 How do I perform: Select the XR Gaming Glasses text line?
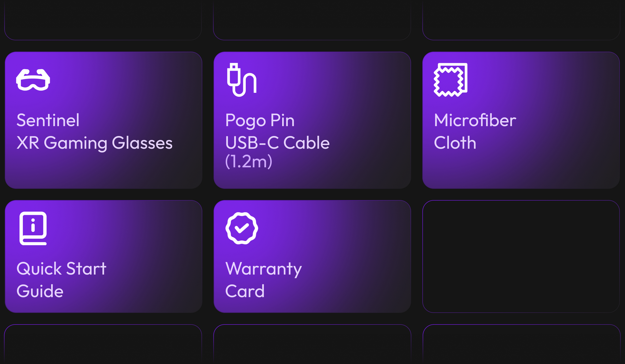point(94,143)
